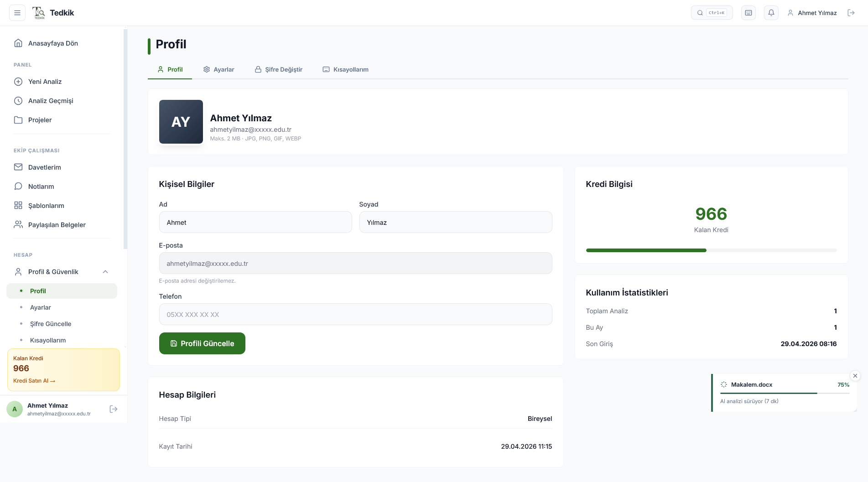Select Şifre Güncelle sidebar sub-item
This screenshot has height=482, width=868.
[62, 324]
